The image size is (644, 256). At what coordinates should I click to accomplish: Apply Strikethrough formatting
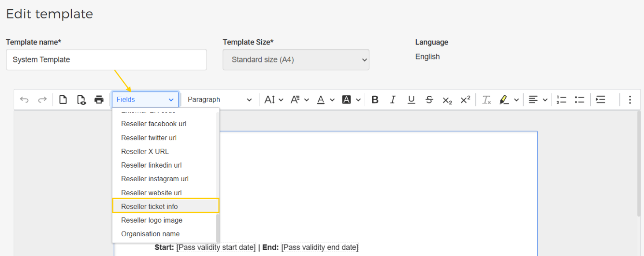pyautogui.click(x=429, y=100)
